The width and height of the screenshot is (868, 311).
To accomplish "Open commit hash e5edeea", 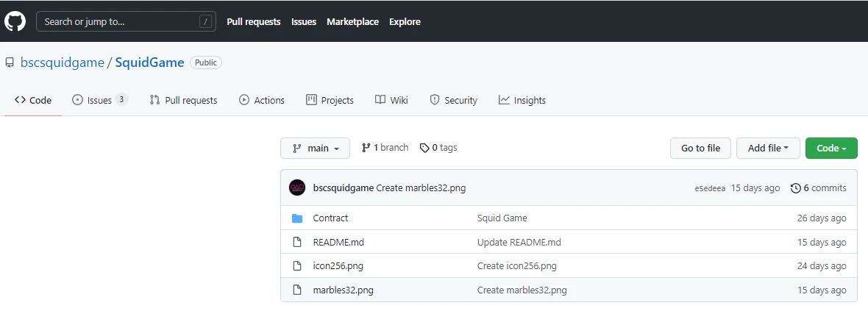I will (711, 189).
